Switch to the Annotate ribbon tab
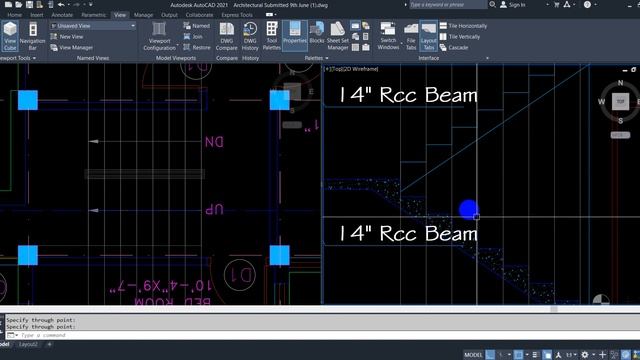640x360 pixels. (x=62, y=15)
